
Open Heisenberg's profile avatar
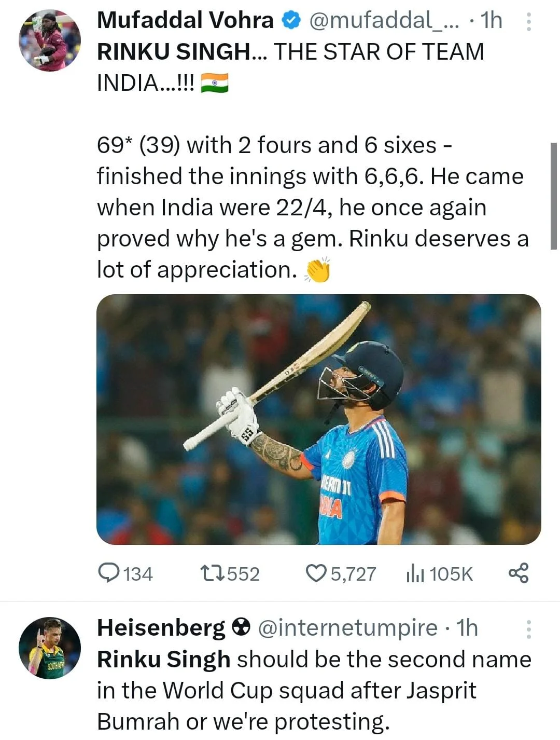[x=50, y=648]
